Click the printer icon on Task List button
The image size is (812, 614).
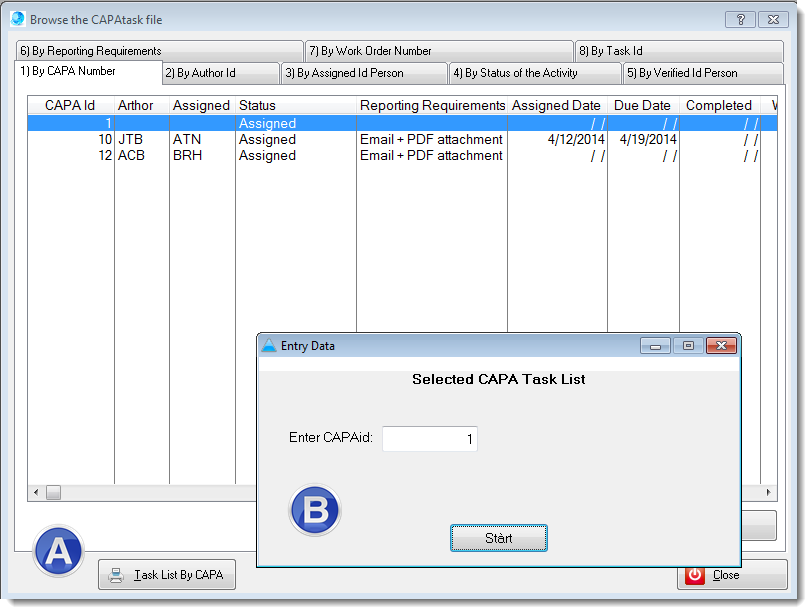point(116,575)
